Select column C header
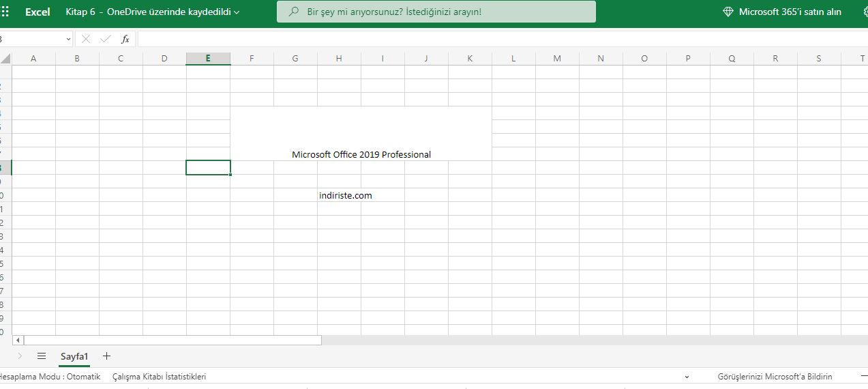 tap(121, 59)
